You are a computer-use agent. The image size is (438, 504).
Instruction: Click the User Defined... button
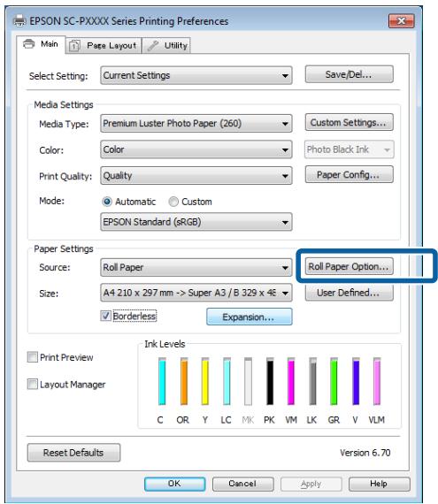coord(350,293)
